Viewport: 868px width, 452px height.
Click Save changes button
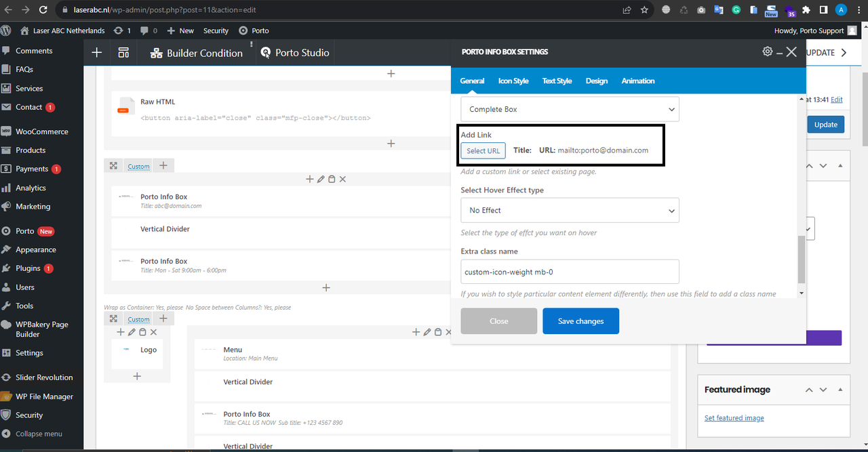click(x=580, y=321)
